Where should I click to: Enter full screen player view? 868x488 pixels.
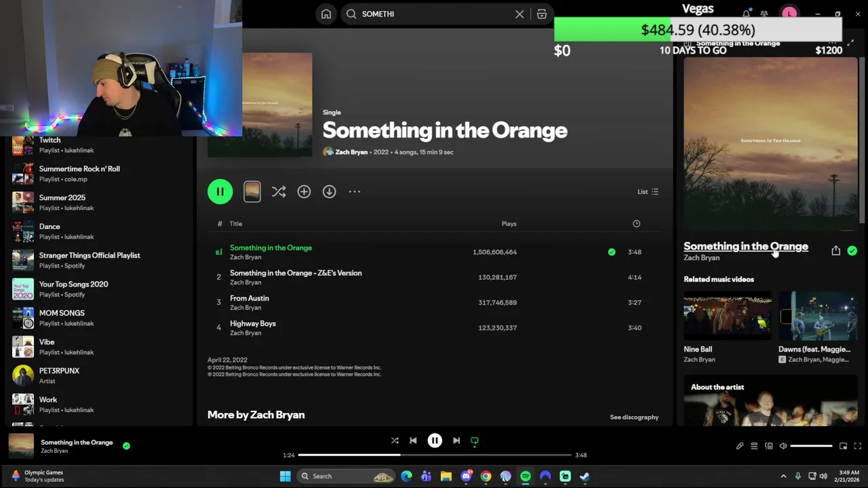[857, 446]
